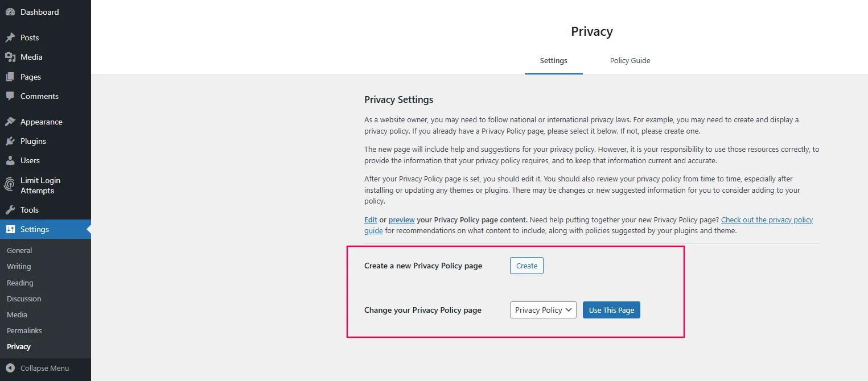The height and width of the screenshot is (381, 868).
Task: Select the Posts pushpin icon
Action: point(11,37)
